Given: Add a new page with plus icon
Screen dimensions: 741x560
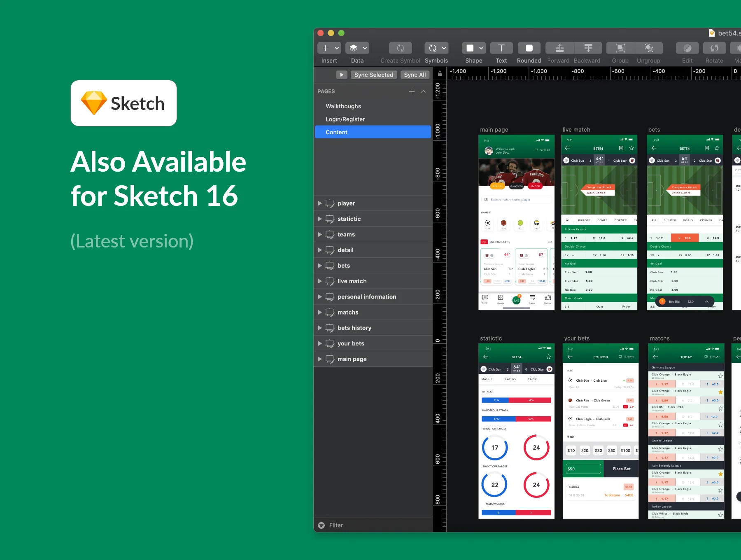Looking at the screenshot, I should click(412, 91).
